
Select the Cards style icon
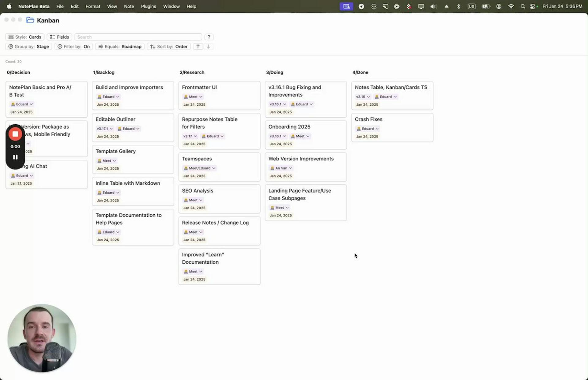coord(11,37)
